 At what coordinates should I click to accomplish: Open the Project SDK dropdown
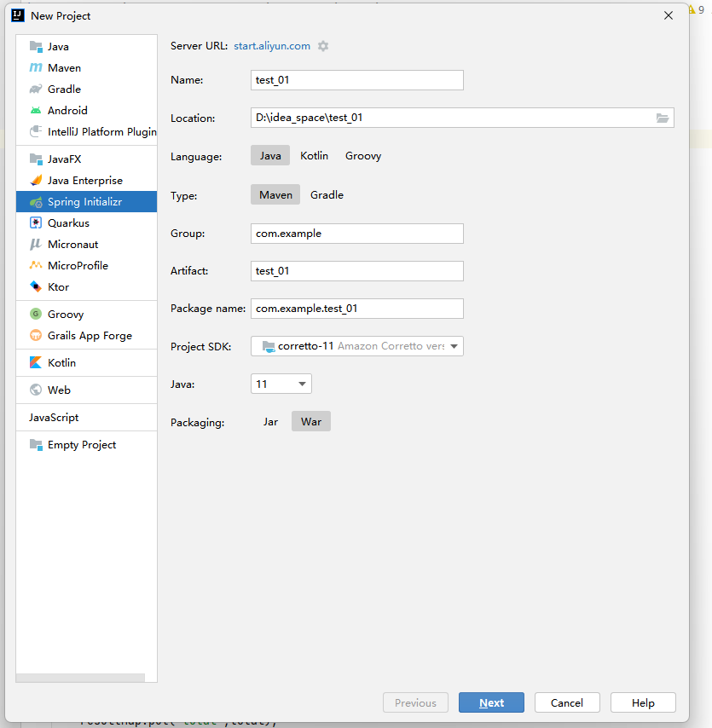pos(357,346)
